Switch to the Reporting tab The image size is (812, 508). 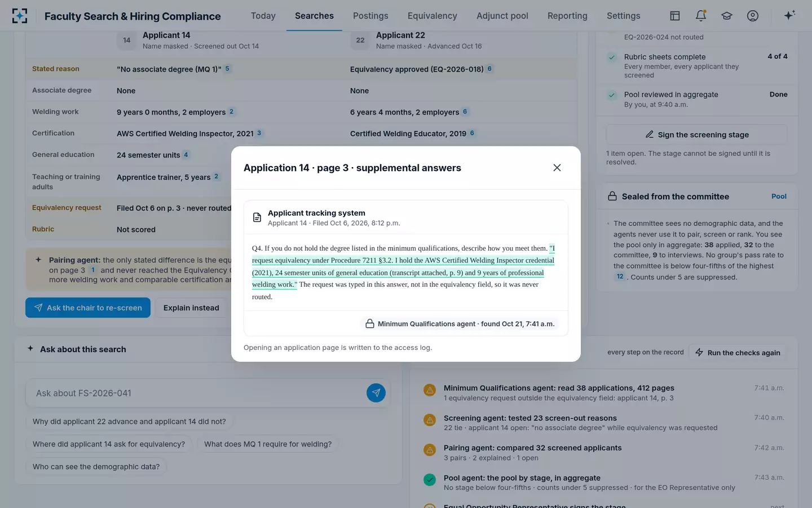click(567, 16)
